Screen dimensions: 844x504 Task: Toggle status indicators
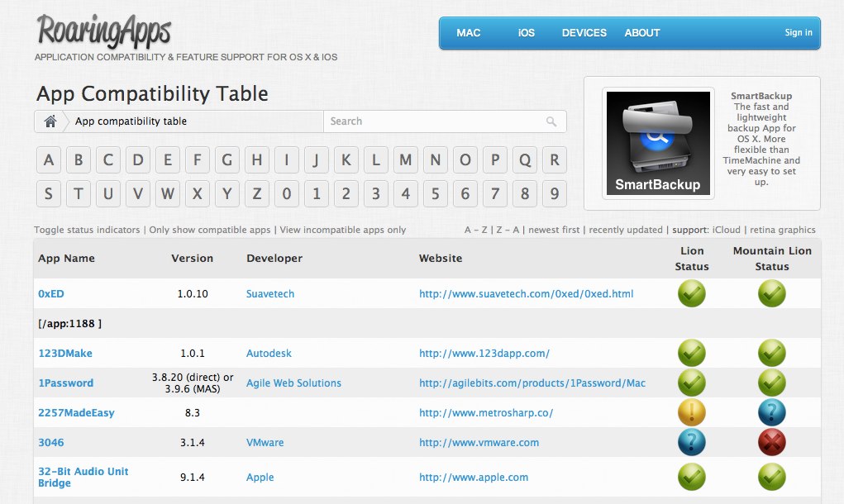tap(87, 230)
